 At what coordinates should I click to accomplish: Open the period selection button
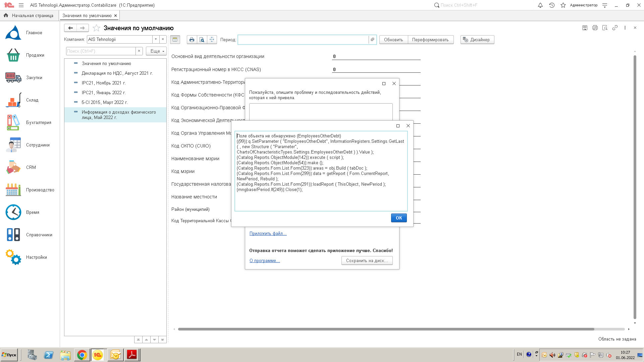click(x=372, y=40)
